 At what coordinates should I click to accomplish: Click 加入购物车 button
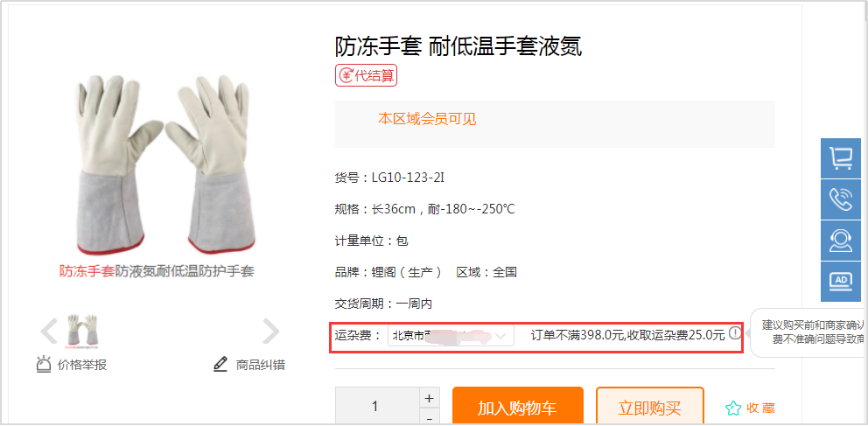(x=518, y=407)
